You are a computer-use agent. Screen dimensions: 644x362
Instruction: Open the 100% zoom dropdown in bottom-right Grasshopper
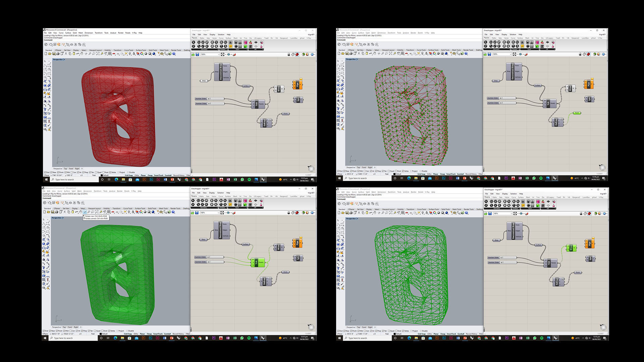(512, 214)
